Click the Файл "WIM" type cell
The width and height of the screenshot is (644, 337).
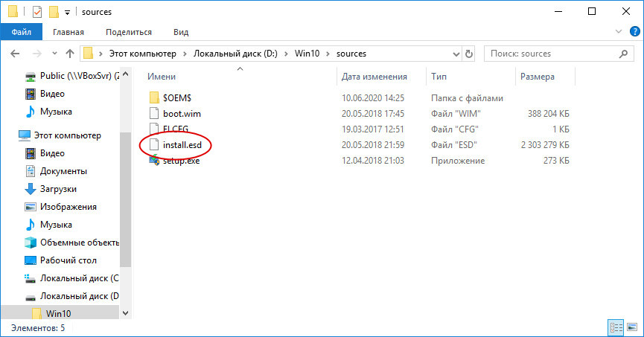pos(456,114)
